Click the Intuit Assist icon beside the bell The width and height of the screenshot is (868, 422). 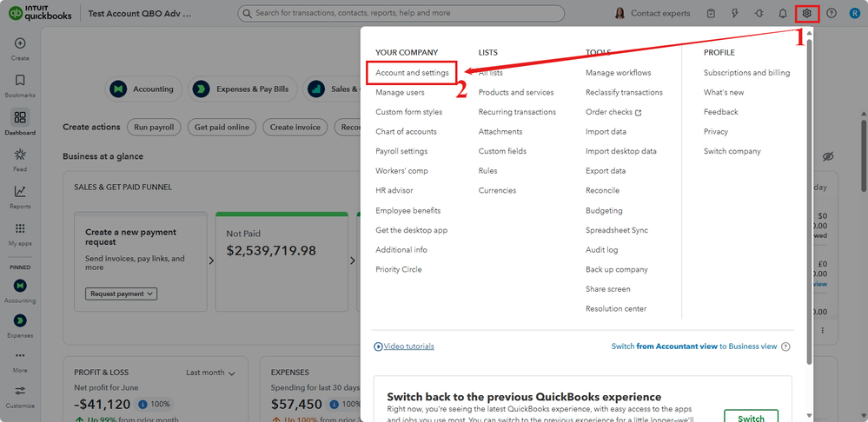click(x=759, y=13)
